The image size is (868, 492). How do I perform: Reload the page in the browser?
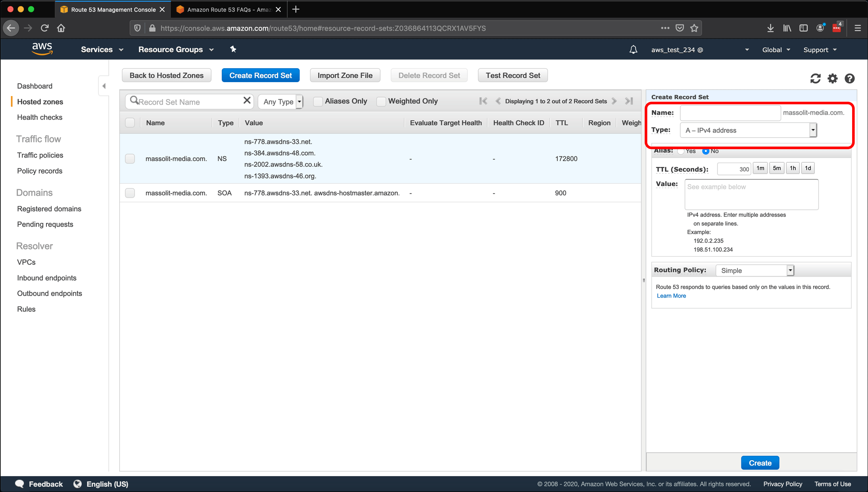(44, 28)
